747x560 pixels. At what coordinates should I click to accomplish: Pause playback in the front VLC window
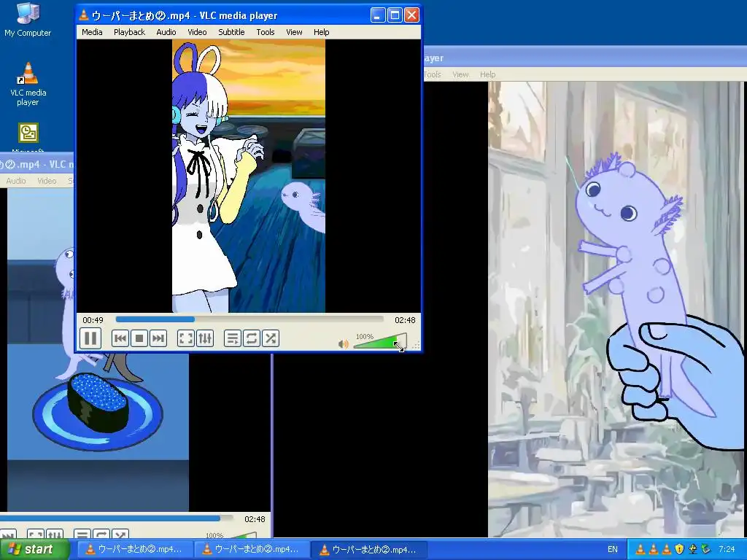tap(90, 338)
